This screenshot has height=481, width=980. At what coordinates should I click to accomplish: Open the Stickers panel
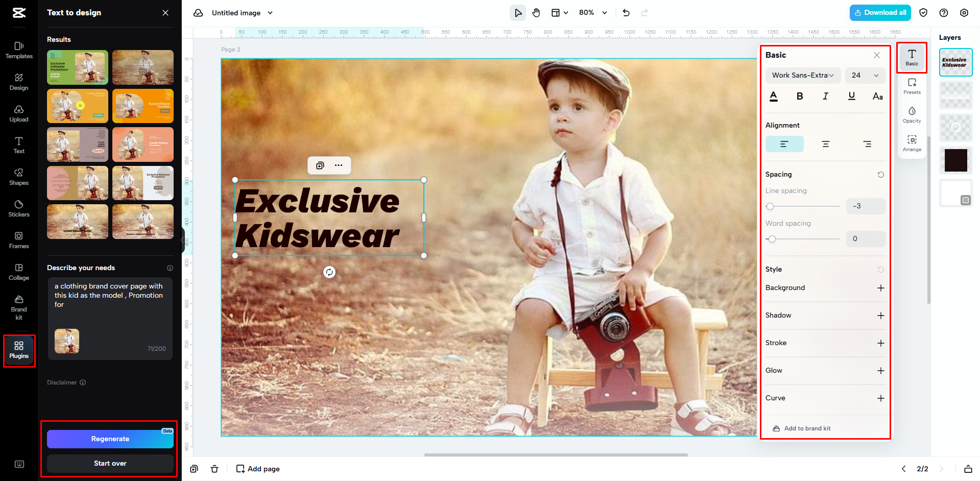coord(18,208)
